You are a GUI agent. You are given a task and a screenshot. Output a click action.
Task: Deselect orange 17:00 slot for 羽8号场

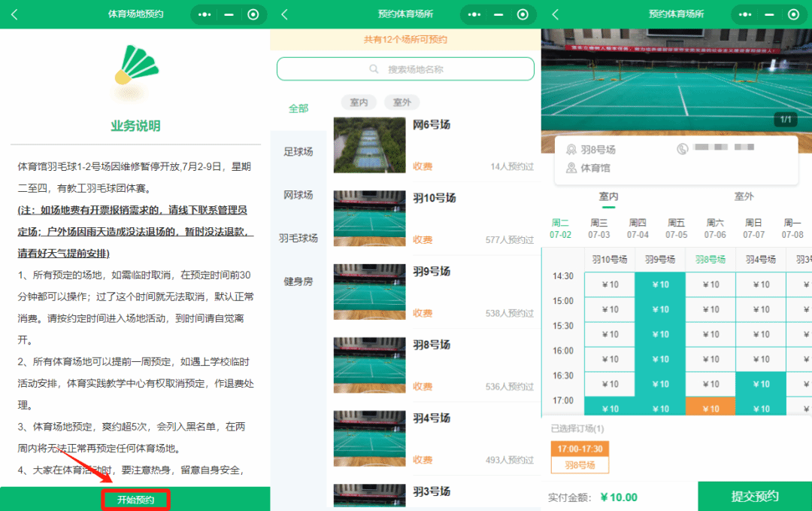(710, 407)
